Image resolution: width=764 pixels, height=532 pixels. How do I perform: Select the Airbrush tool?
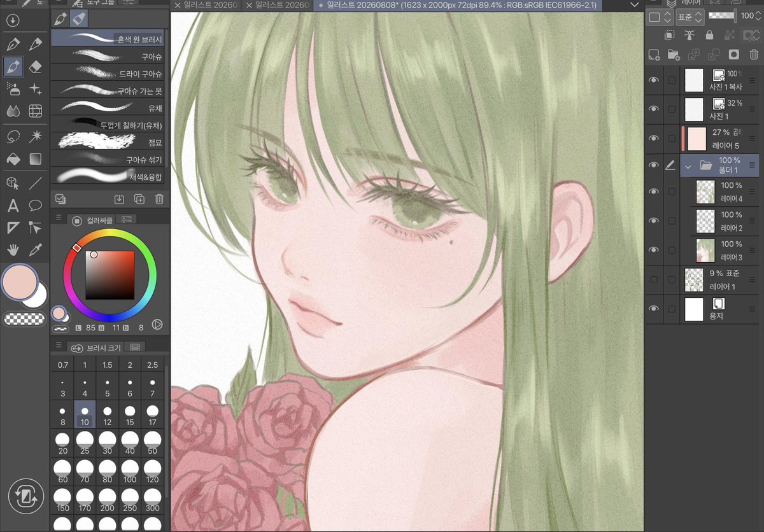point(13,88)
